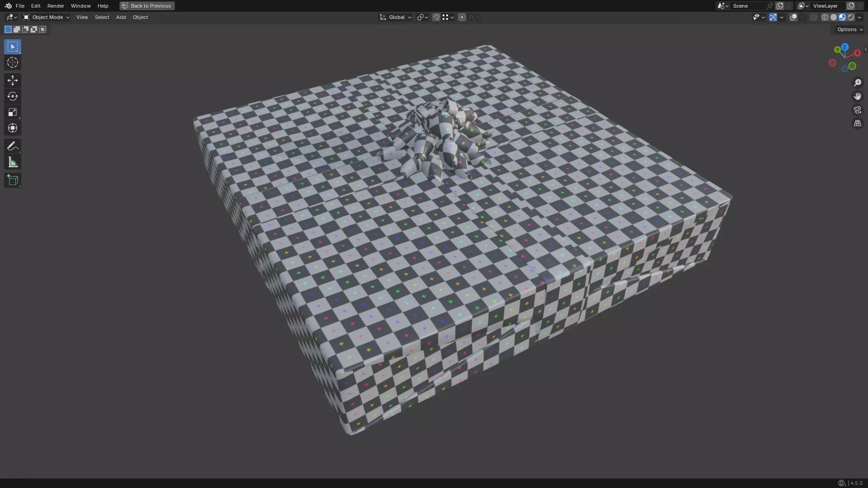Open snapping options dropdown
Image resolution: width=868 pixels, height=488 pixels.
point(448,17)
